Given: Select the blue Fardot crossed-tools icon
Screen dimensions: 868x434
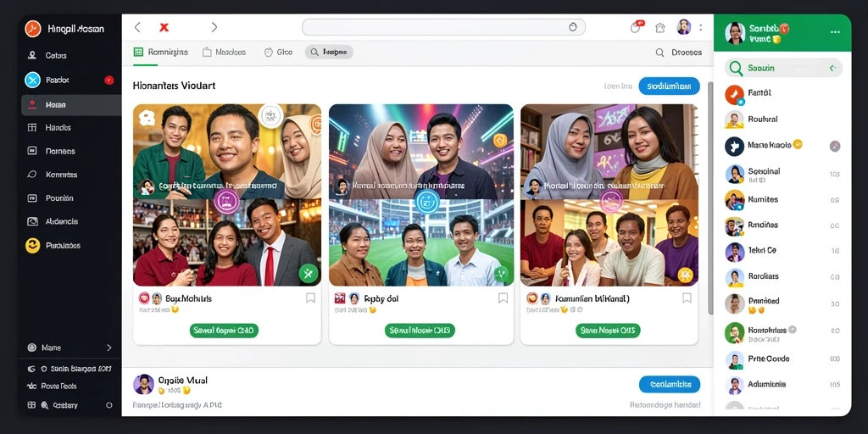Looking at the screenshot, I should 33,81.
